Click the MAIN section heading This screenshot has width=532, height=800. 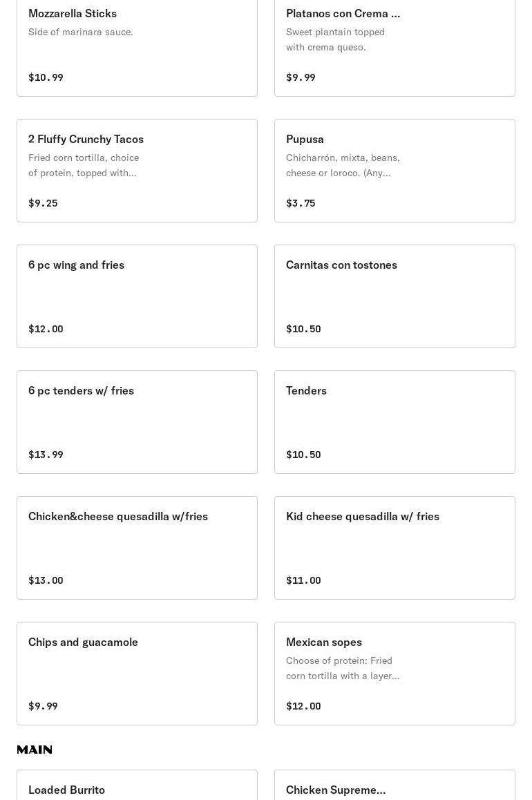click(x=35, y=750)
